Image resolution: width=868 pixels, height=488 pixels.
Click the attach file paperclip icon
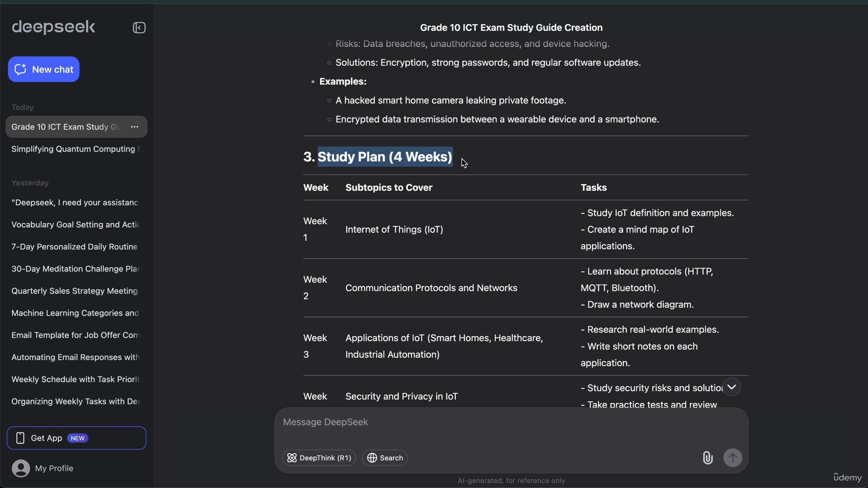coord(708,458)
